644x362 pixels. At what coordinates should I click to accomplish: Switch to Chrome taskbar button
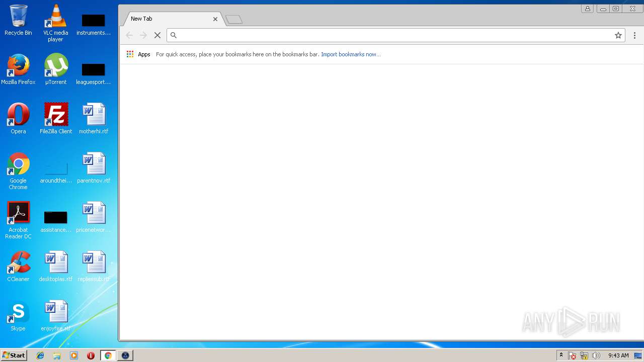[108, 355]
